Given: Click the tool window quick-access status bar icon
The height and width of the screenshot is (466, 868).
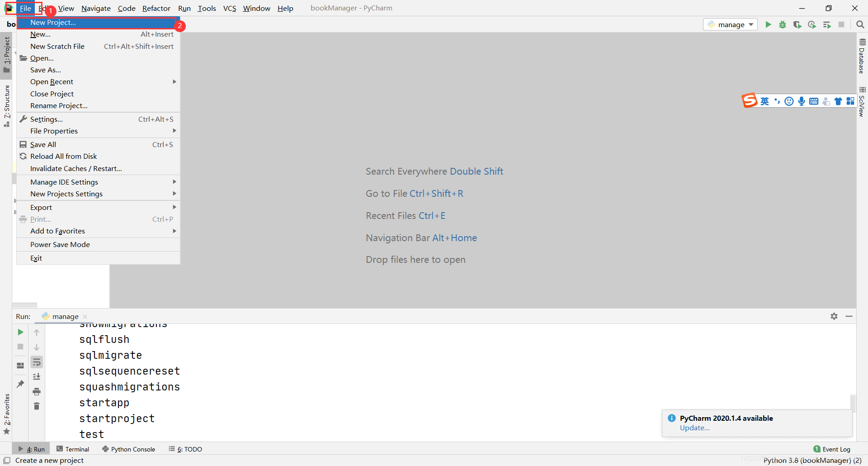Looking at the screenshot, I should (x=7, y=460).
